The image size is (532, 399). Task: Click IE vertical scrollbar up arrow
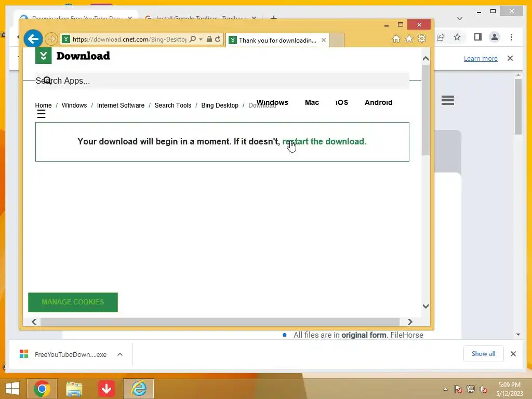(426, 59)
